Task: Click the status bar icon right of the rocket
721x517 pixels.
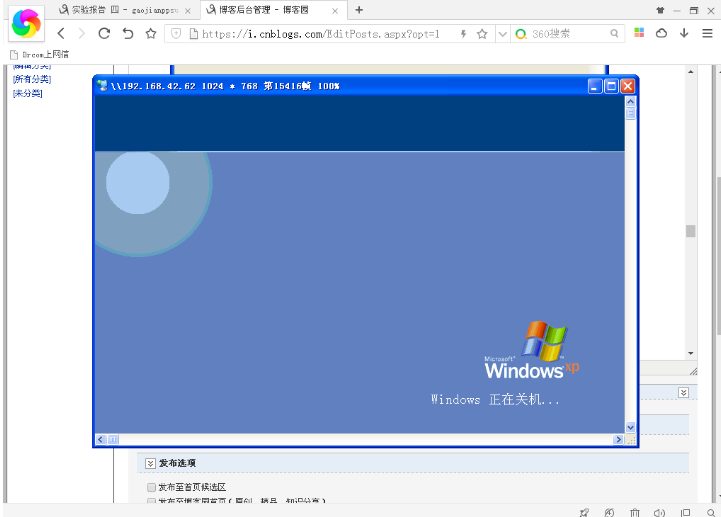Action: tap(609, 512)
